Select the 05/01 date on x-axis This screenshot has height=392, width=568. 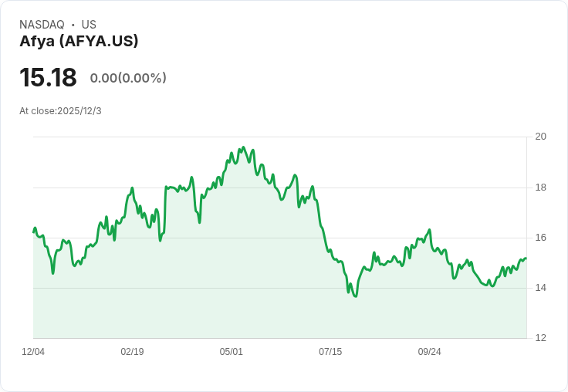[x=231, y=352]
